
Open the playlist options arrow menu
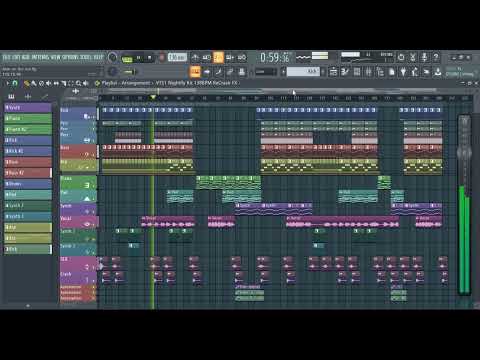point(7,83)
